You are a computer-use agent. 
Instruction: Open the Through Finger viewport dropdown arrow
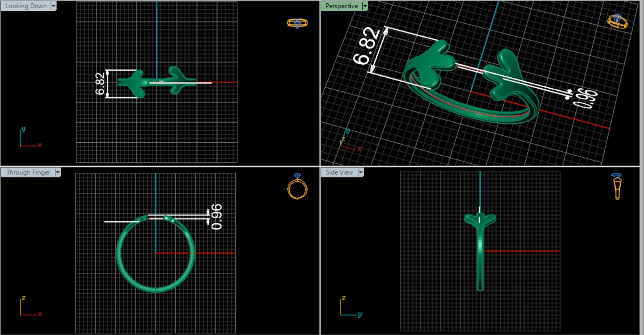pyautogui.click(x=57, y=172)
